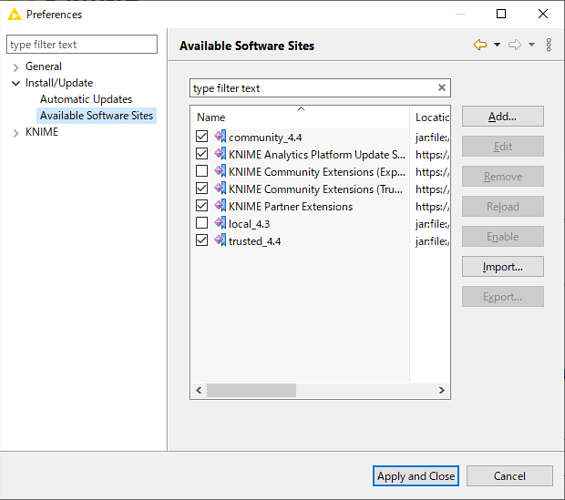The height and width of the screenshot is (500, 565).
Task: Click the trusted_4.4 site icon
Action: click(220, 240)
